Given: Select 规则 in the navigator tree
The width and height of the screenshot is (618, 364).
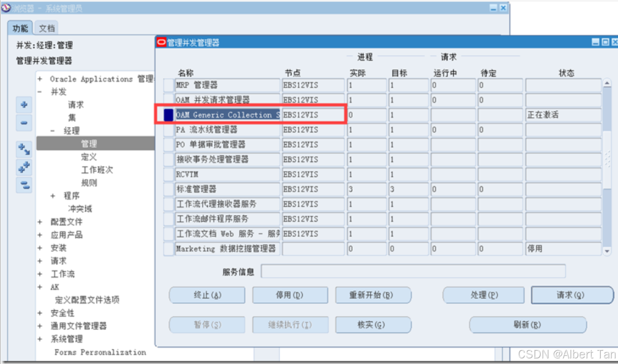Looking at the screenshot, I should click(89, 183).
